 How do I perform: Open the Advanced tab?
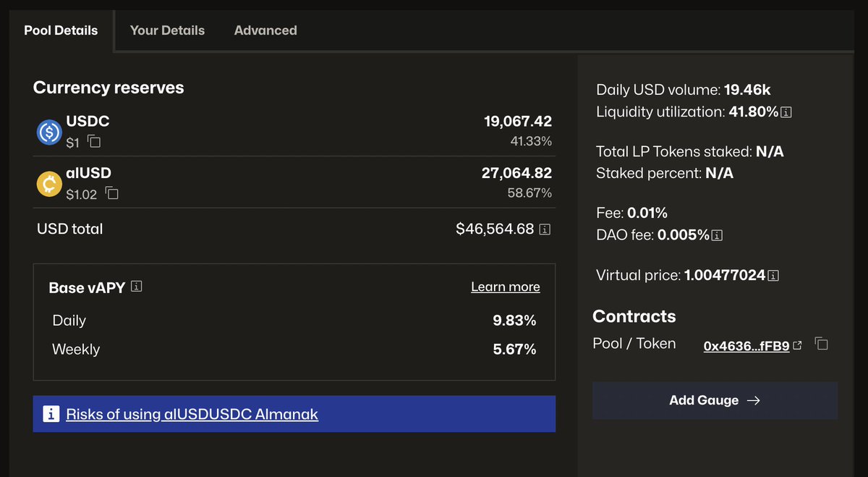point(265,30)
